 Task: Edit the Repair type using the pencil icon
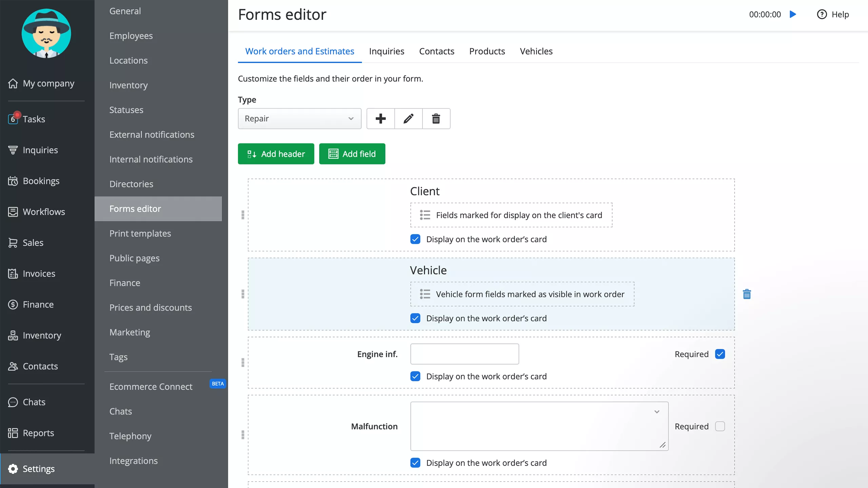pos(408,119)
